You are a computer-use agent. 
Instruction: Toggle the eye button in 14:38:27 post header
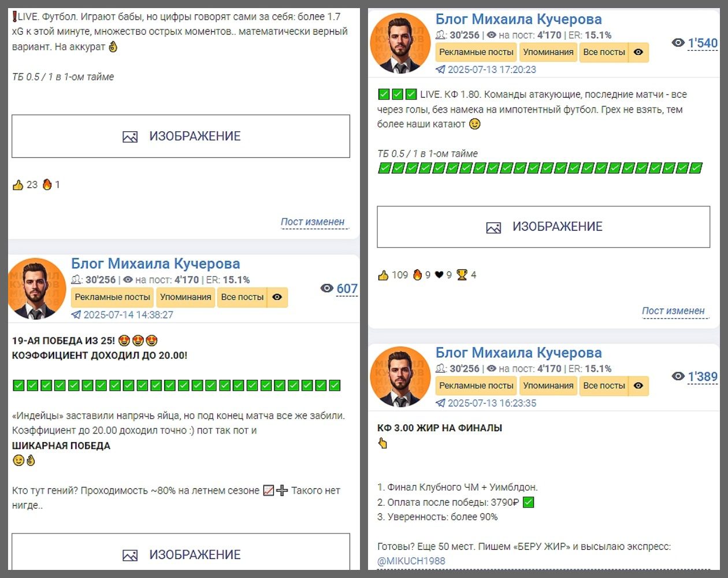277,297
